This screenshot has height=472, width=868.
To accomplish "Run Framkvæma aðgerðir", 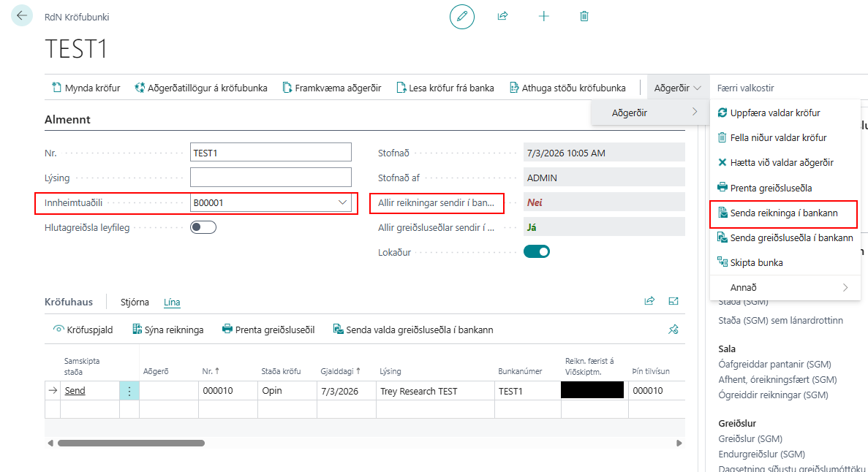I will 331,88.
